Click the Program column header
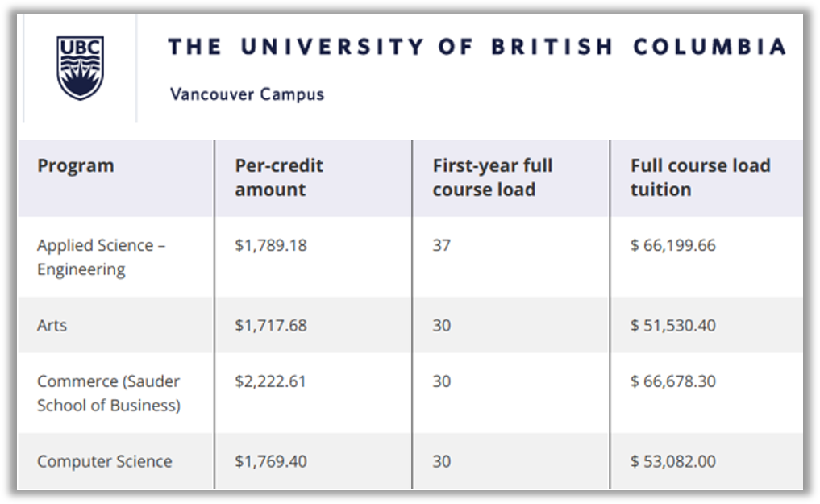 [x=75, y=166]
